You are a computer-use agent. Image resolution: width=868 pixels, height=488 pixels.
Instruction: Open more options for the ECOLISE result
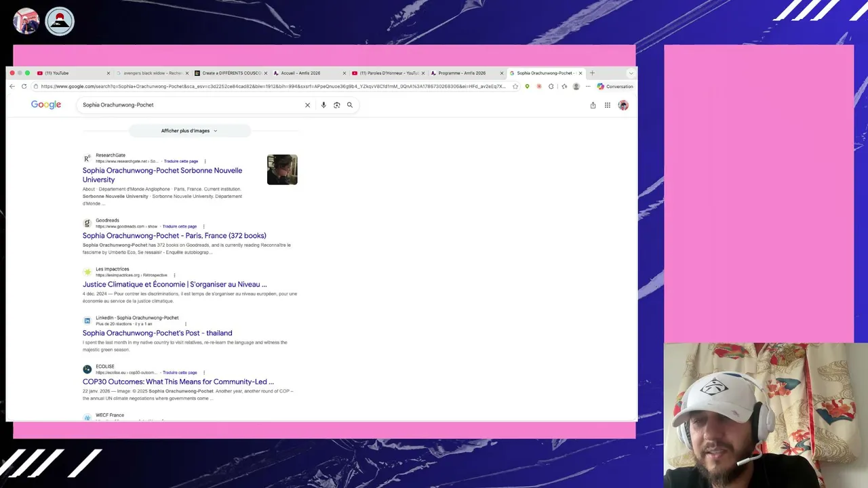(x=203, y=373)
